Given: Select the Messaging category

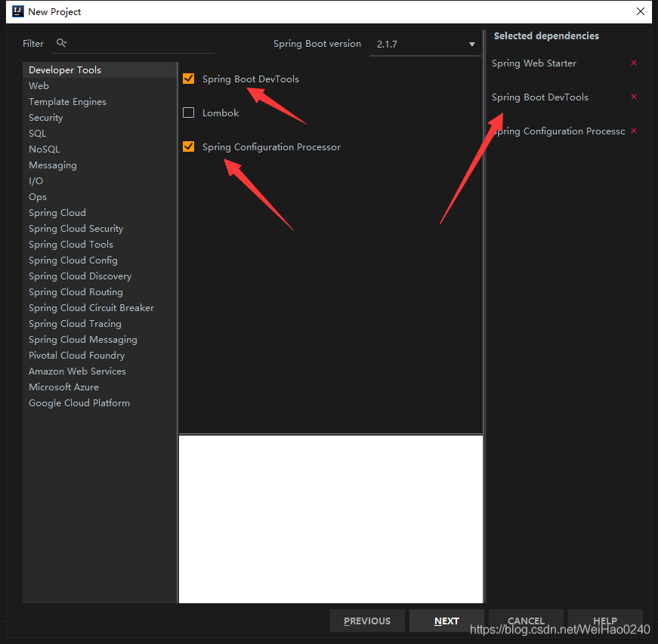Looking at the screenshot, I should coord(100,165).
